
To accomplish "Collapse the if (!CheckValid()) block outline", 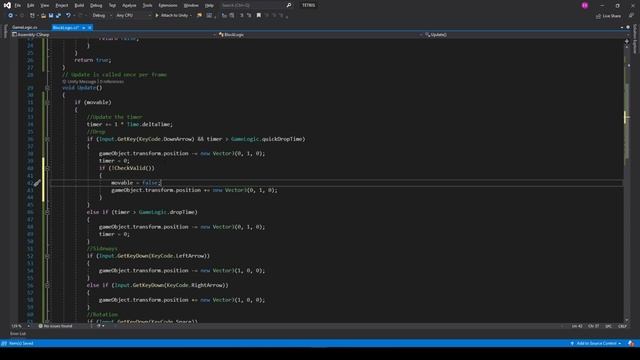I will pyautogui.click(x=47, y=168).
